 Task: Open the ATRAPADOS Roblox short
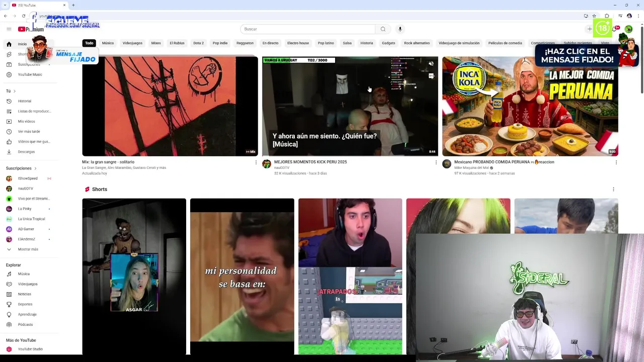tap(350, 277)
